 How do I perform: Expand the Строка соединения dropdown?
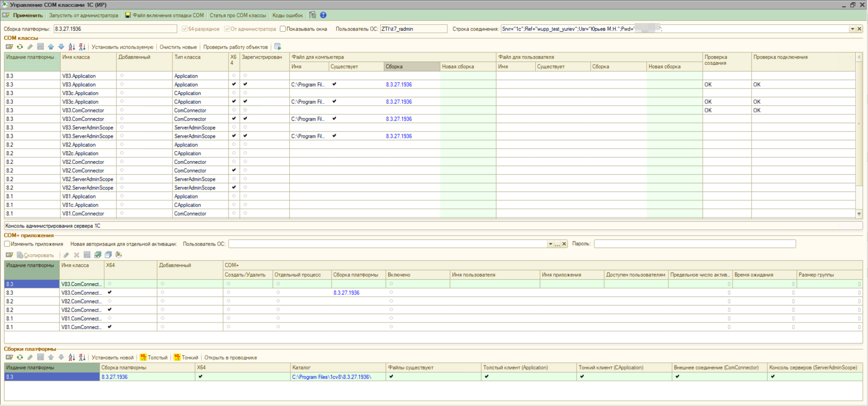852,28
